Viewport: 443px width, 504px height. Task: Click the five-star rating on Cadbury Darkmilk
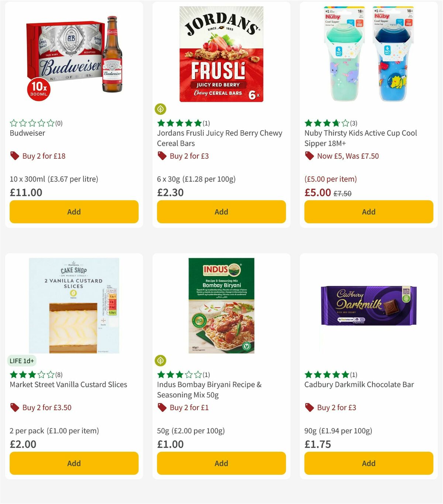point(327,374)
